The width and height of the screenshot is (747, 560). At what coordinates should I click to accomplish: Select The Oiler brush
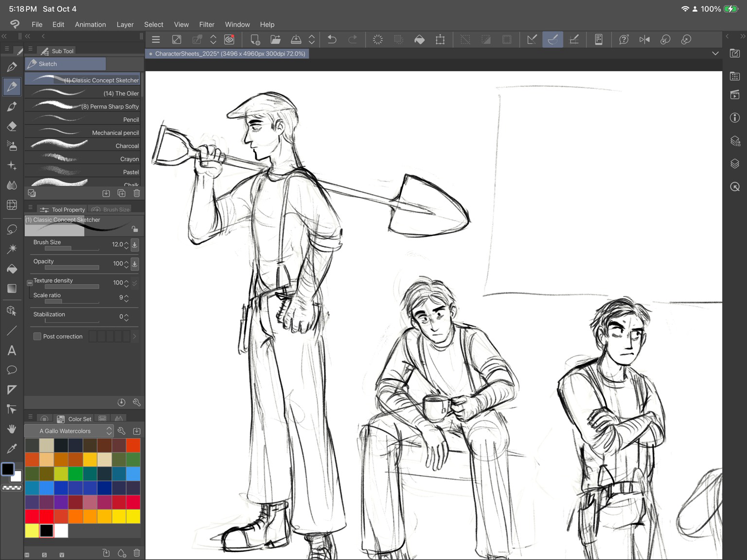tap(83, 93)
